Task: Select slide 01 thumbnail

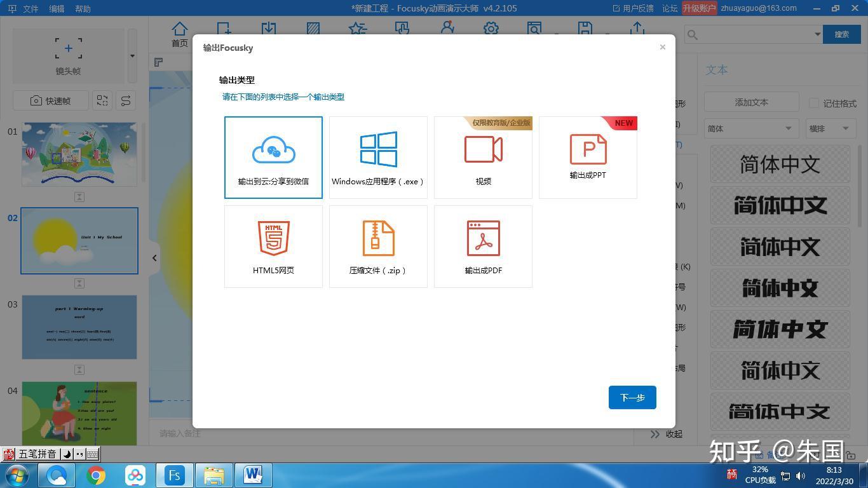Action: point(79,154)
